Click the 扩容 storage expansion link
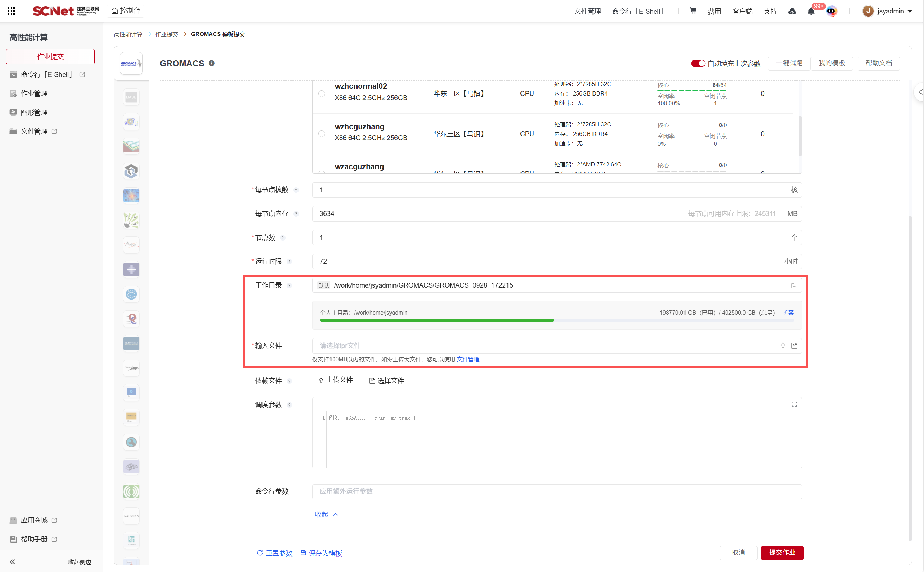Image resolution: width=924 pixels, height=572 pixels. coord(788,313)
